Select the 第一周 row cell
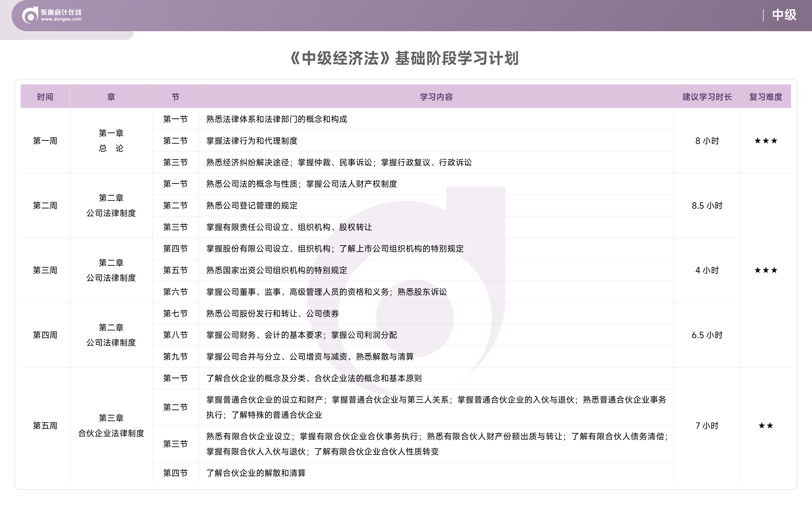Viewport: 812px width, 520px height. pos(45,141)
